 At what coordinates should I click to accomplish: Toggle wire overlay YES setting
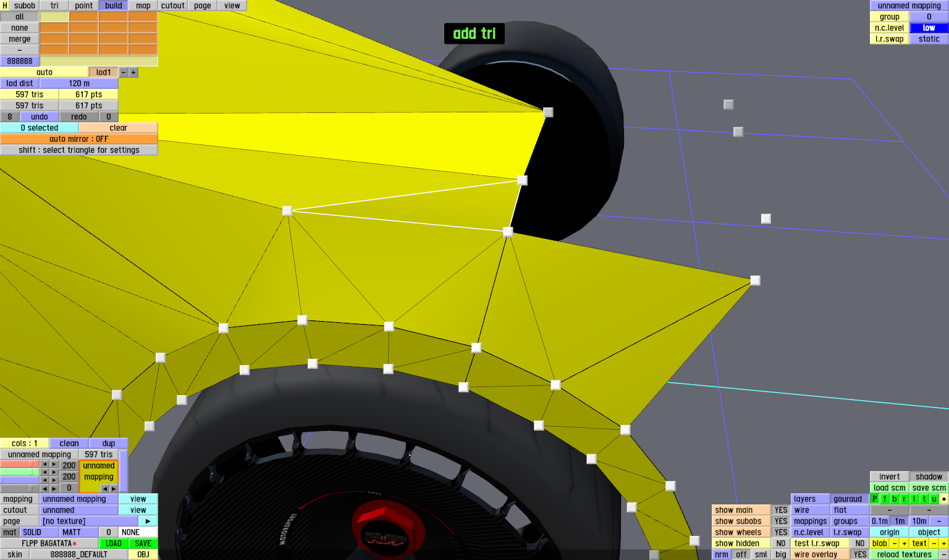(860, 554)
